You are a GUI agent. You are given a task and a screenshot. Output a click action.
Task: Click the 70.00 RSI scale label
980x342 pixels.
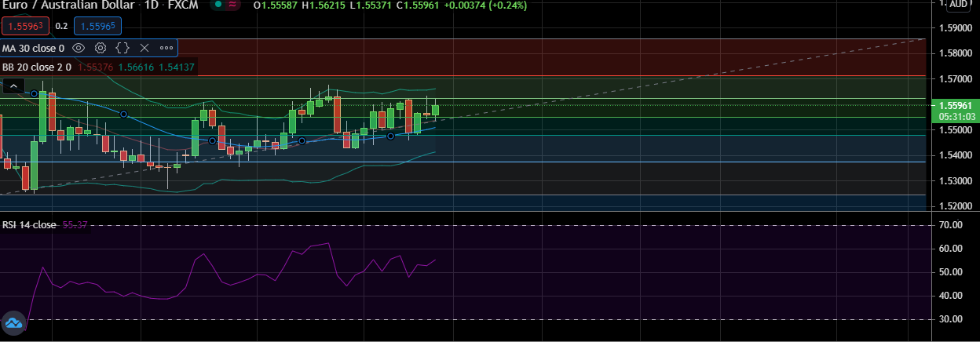[950, 225]
